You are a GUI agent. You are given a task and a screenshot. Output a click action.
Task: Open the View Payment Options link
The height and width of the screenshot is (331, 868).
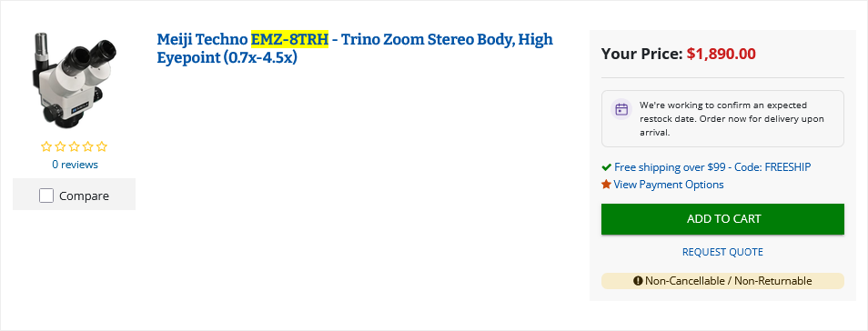coord(669,185)
